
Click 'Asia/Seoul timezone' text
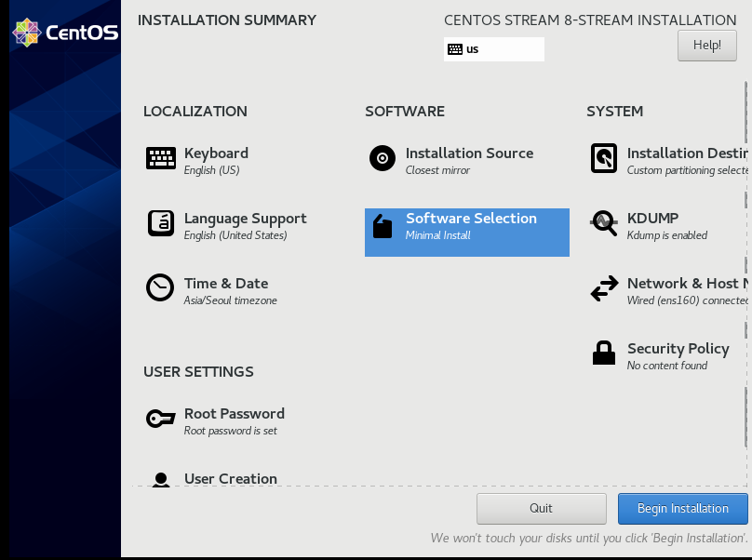click(230, 300)
